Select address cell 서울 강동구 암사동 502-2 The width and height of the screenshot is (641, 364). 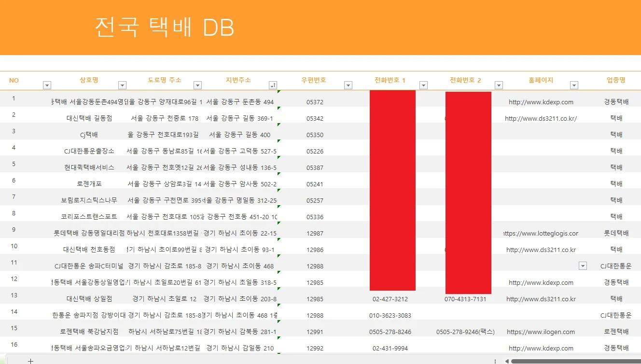coord(239,184)
